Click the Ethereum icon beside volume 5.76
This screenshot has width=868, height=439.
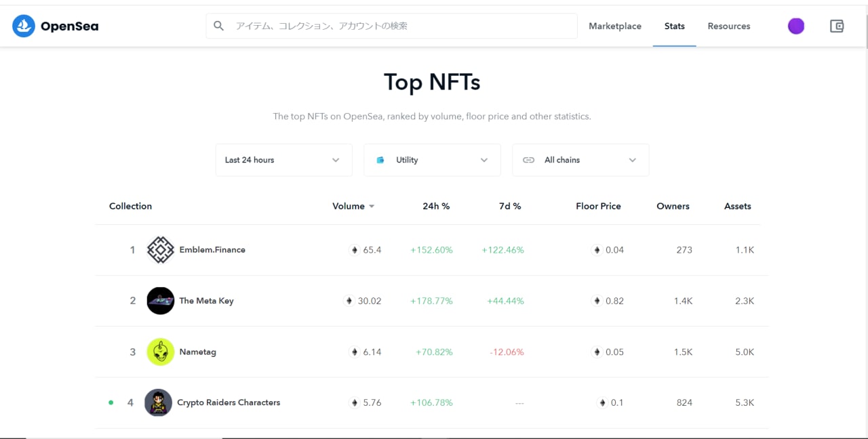pos(354,402)
